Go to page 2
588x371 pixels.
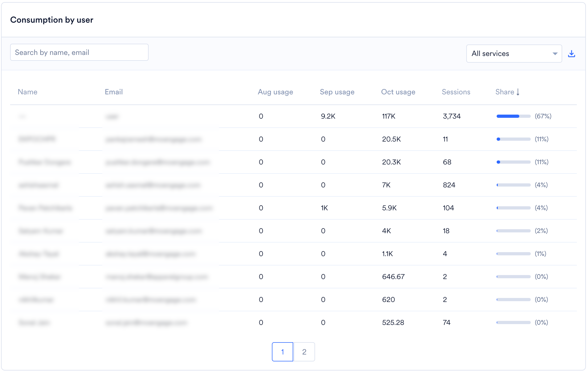[x=304, y=352]
